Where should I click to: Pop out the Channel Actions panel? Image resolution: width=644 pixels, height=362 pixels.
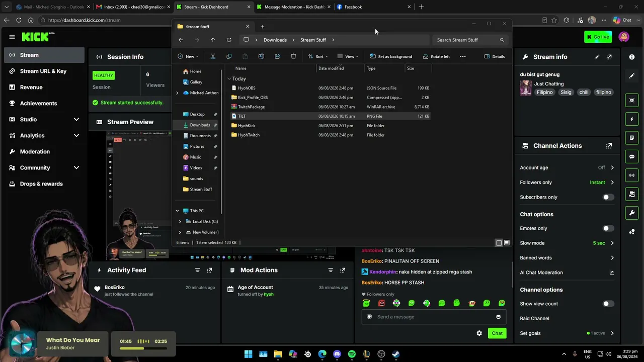[x=609, y=146]
